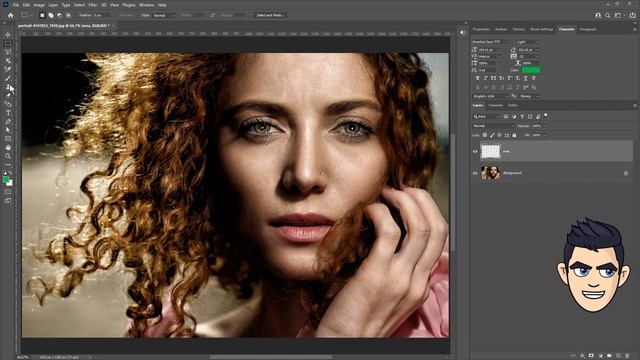Viewport: 640px width, 360px height.
Task: Choose Subtract from selection mode button
Action: [60, 15]
